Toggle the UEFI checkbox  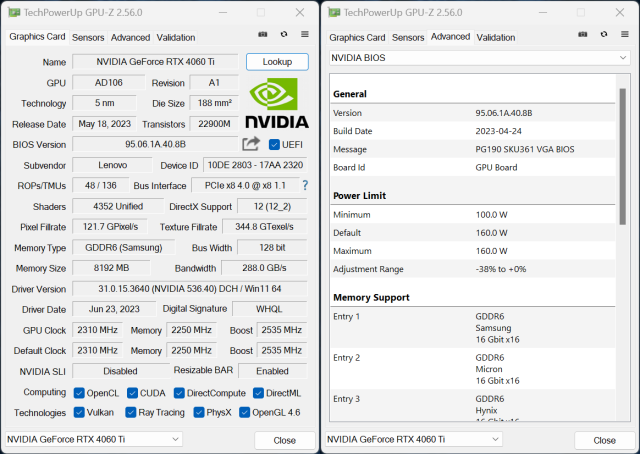tap(275, 145)
